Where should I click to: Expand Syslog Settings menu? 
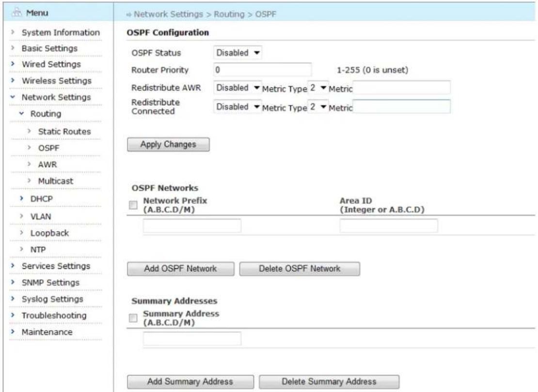point(52,298)
